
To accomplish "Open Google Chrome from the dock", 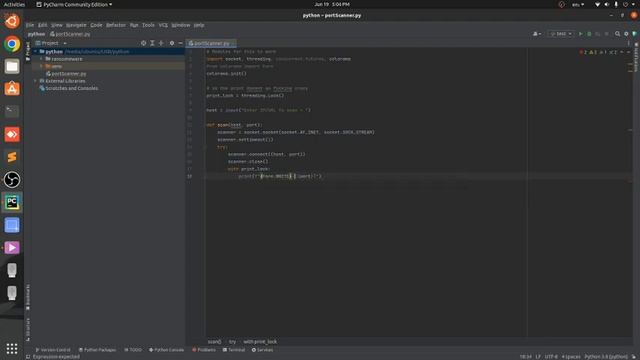I will click(12, 44).
